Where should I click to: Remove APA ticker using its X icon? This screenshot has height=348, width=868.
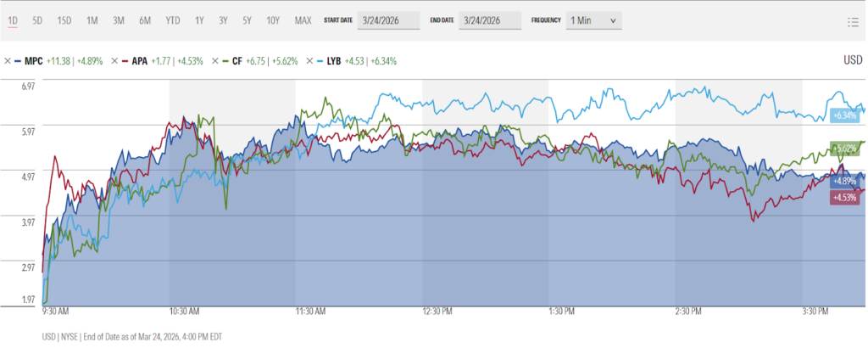[x=114, y=61]
